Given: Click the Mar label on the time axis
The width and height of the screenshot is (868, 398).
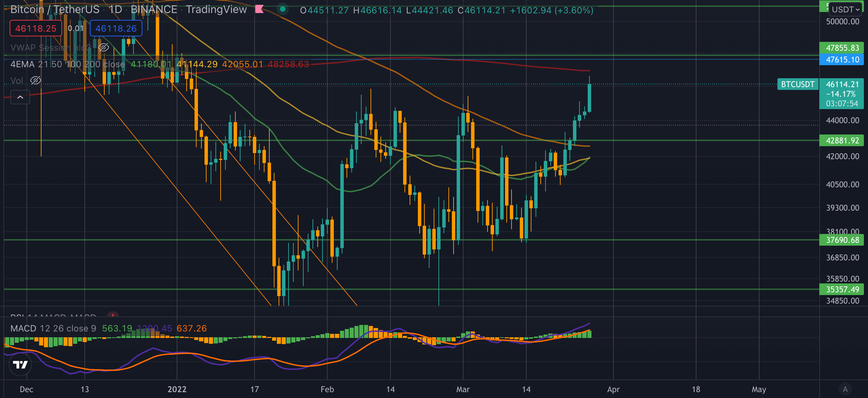Looking at the screenshot, I should coord(463,389).
